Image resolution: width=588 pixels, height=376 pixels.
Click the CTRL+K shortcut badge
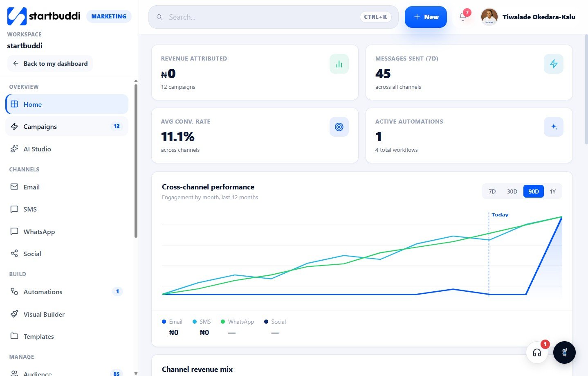coord(375,17)
